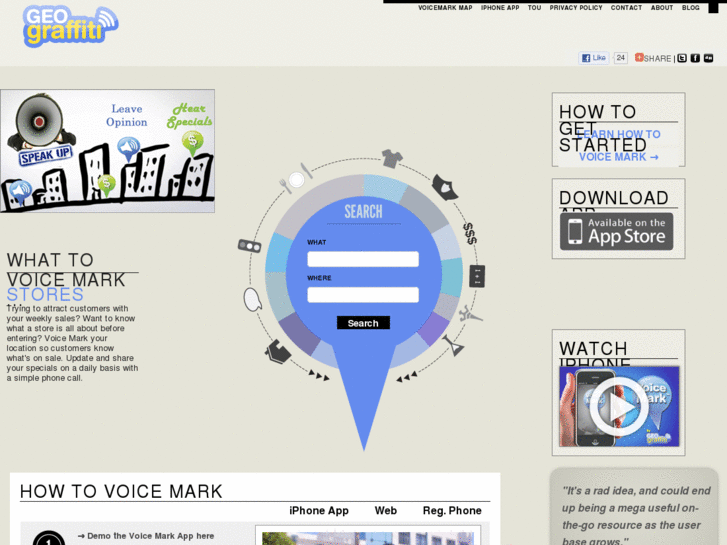Select the Eiffel Tower landmark icon
Screen dimensions: 727x545
[470, 314]
